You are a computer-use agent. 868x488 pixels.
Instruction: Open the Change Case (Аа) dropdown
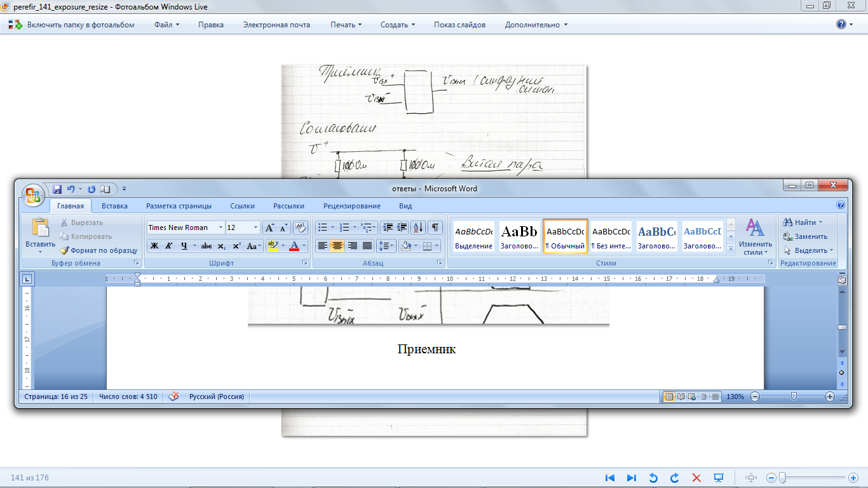[254, 246]
